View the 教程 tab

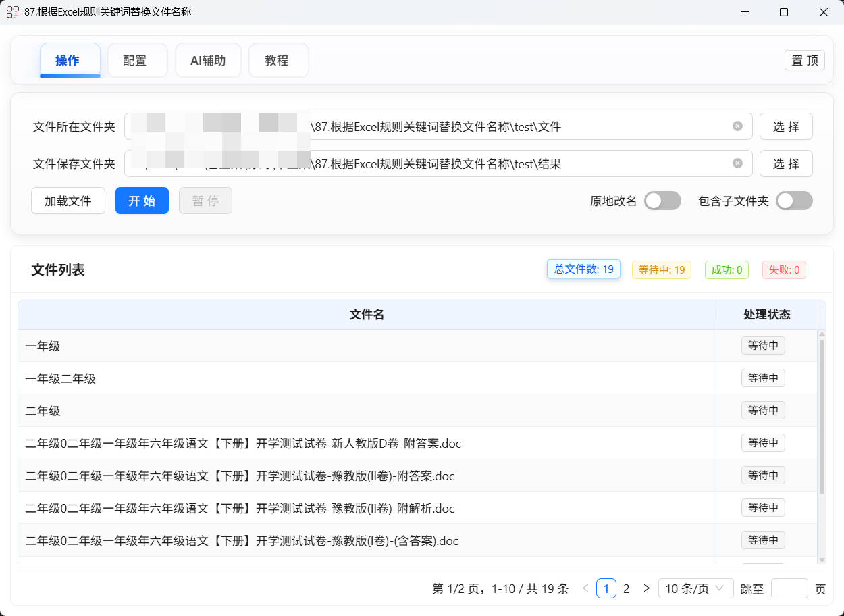[x=278, y=60]
